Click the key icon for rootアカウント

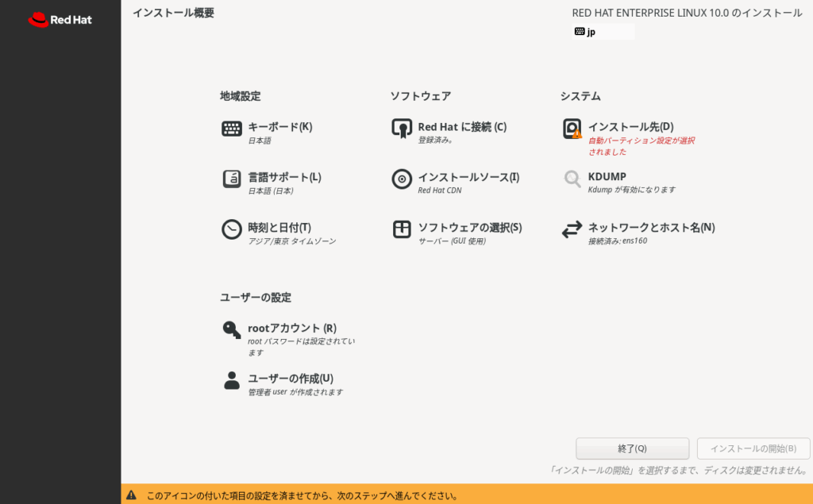(231, 329)
